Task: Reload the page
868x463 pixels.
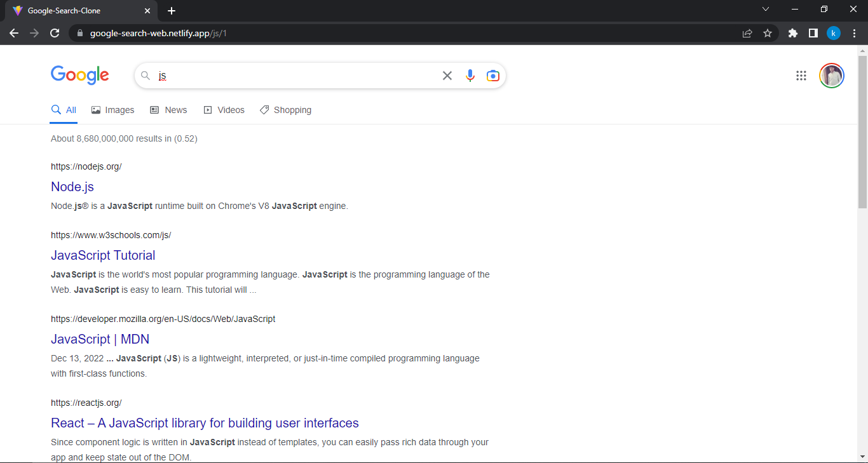Action: pyautogui.click(x=55, y=32)
